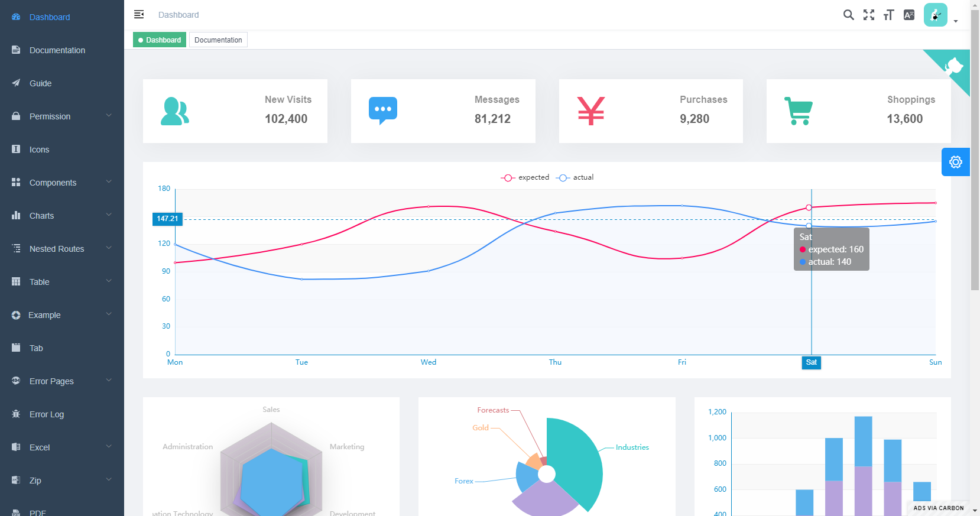Select the green Dashboard tag tab

coord(160,40)
